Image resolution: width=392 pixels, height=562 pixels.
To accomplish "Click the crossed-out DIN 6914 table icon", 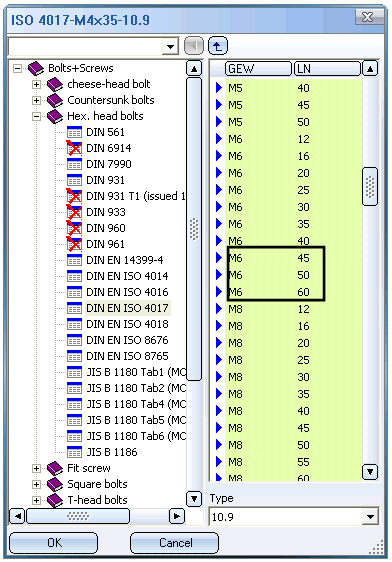I will point(75,148).
